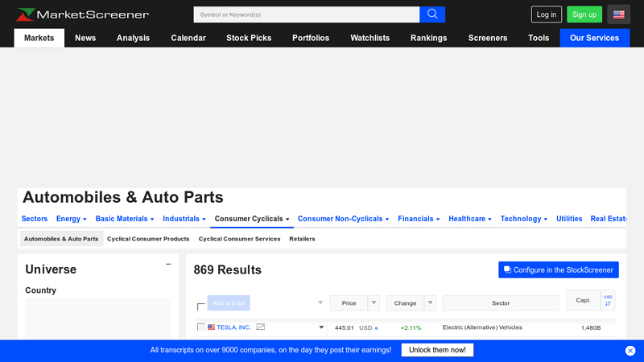Select the Retailers subtab
Image resolution: width=644 pixels, height=362 pixels.
[x=303, y=239]
